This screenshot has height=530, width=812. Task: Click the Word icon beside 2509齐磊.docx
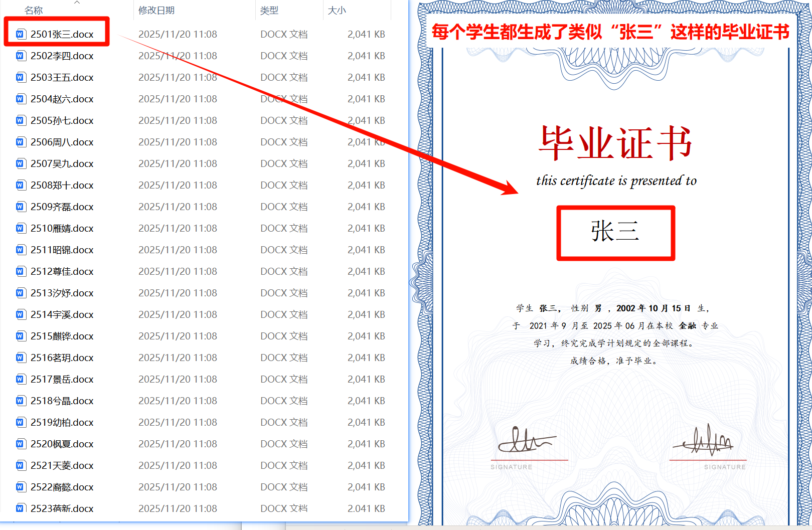[x=20, y=206]
